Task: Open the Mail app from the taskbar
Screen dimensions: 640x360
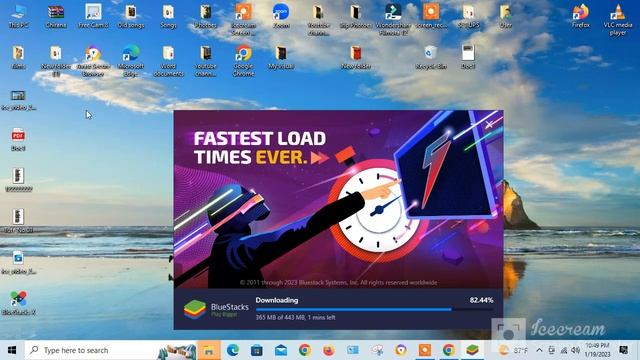Action: (281, 350)
